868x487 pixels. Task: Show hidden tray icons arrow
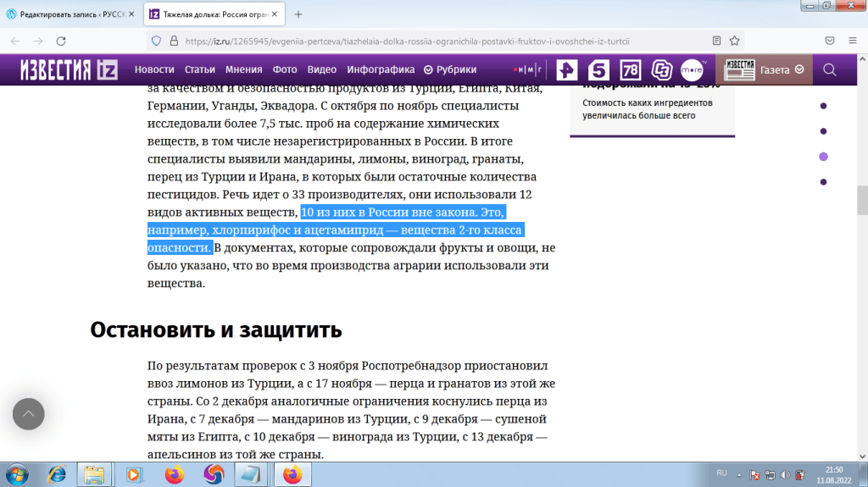pos(739,475)
